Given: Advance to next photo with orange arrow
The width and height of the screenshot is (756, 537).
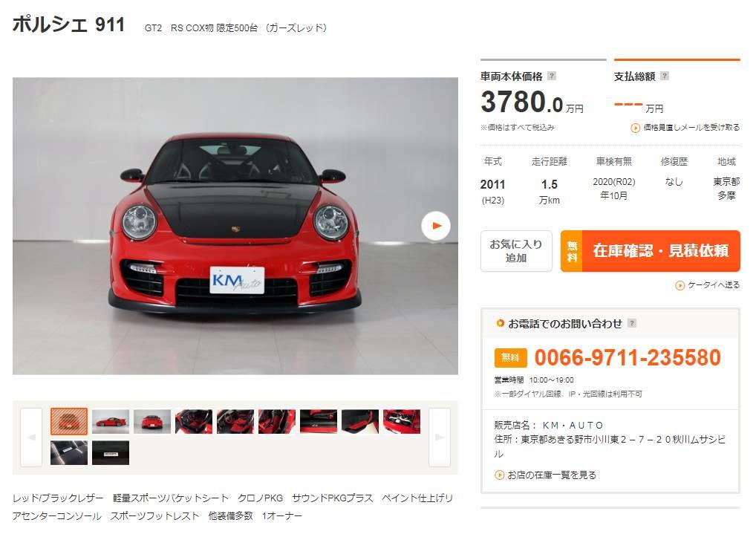Looking at the screenshot, I should pos(436,226).
